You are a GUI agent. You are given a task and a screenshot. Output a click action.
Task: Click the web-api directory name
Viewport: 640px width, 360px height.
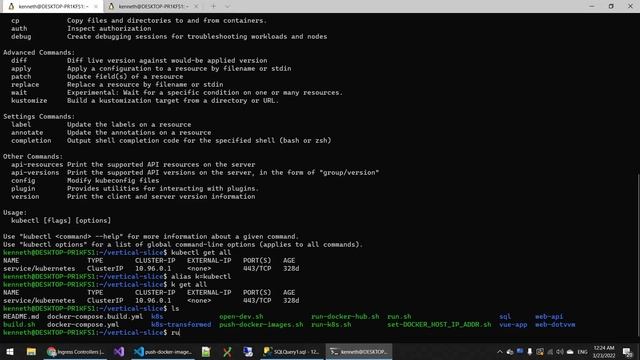pos(549,316)
